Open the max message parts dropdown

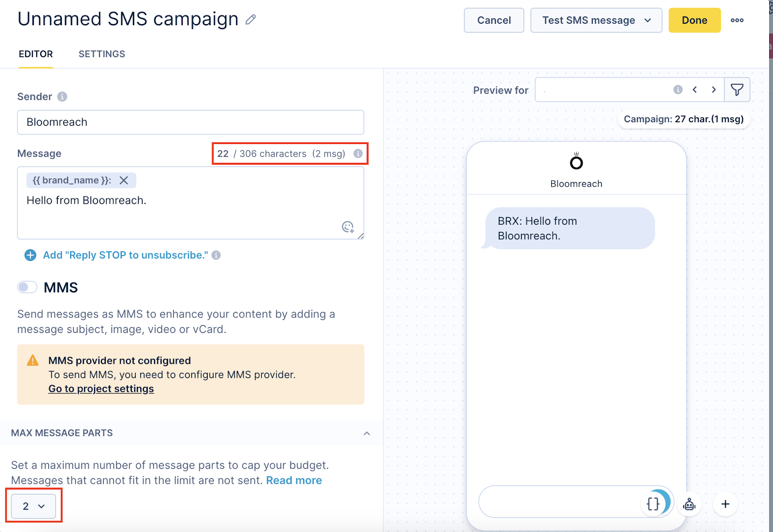(x=33, y=506)
